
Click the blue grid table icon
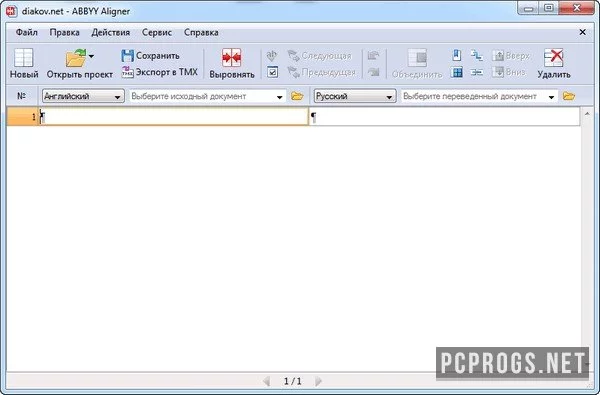(x=457, y=72)
